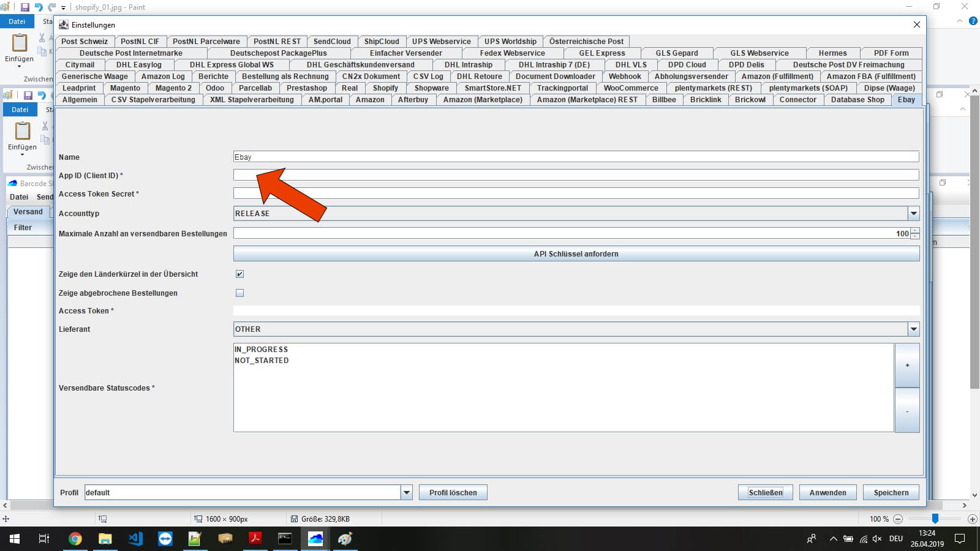Viewport: 980px width, 551px height.
Task: Open the Billbee tab
Action: click(664, 99)
